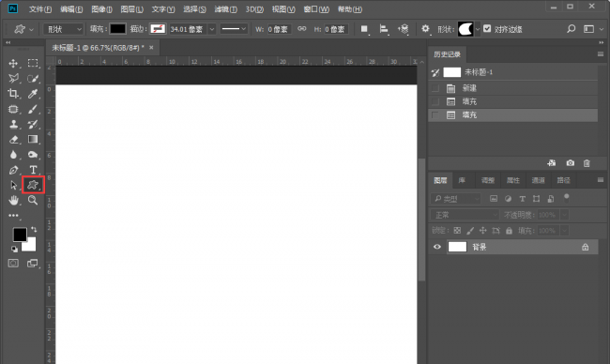Viewport: 610px width, 364px height.
Task: Select the Crop tool
Action: 13,94
